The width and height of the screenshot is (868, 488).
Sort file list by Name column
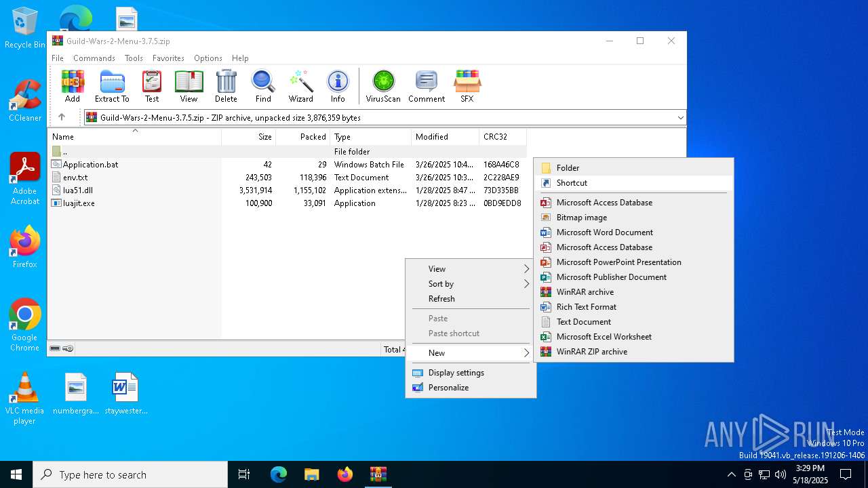[x=134, y=137]
